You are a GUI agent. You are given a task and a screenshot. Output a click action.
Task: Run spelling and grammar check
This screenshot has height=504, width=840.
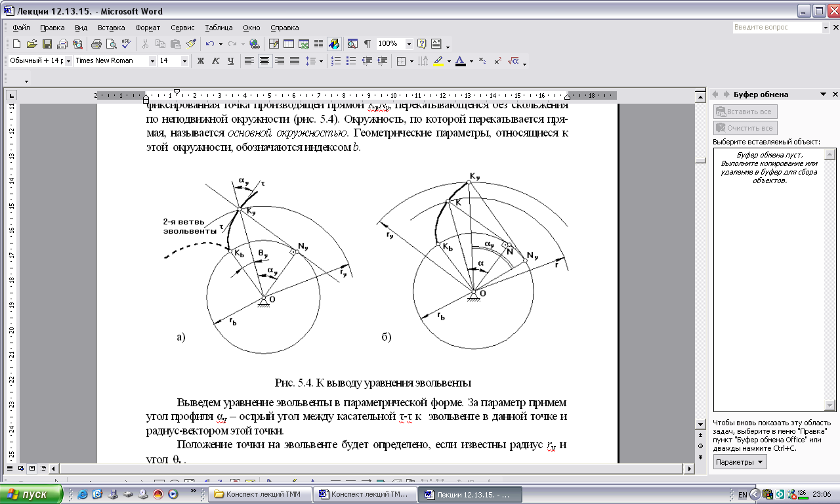point(127,44)
